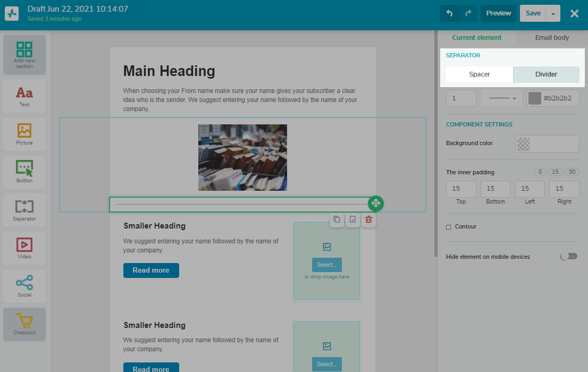Toggle Hide element on mobile devices
This screenshot has height=372, width=588.
568,257
